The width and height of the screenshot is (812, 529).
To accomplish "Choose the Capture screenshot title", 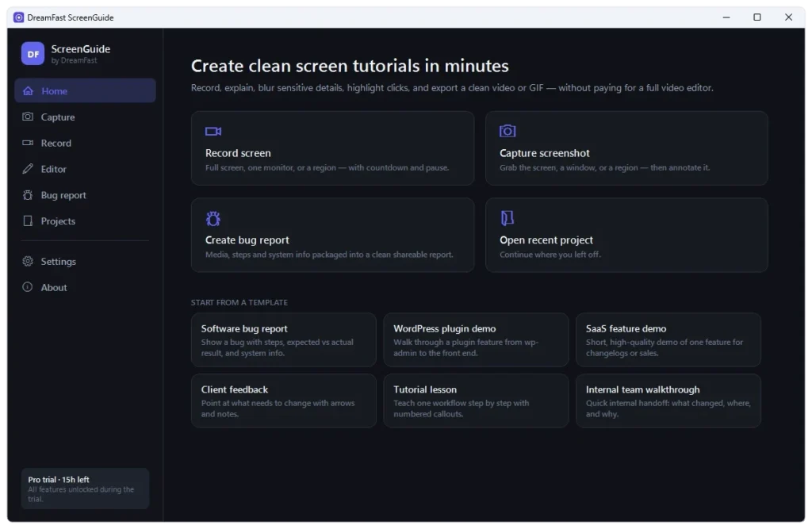I will point(544,153).
